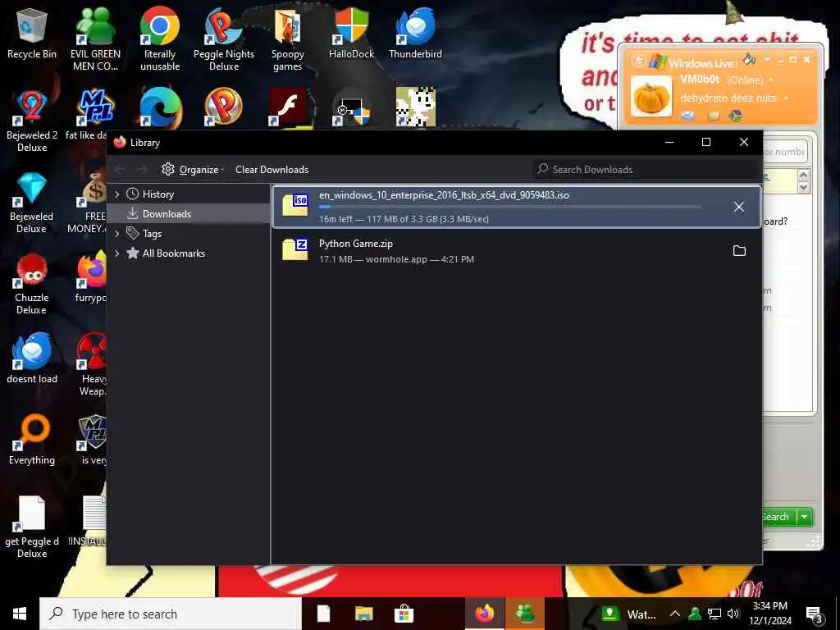The image size is (840, 630).
Task: Open the Thunderbird desktop shortcut
Action: pyautogui.click(x=415, y=34)
